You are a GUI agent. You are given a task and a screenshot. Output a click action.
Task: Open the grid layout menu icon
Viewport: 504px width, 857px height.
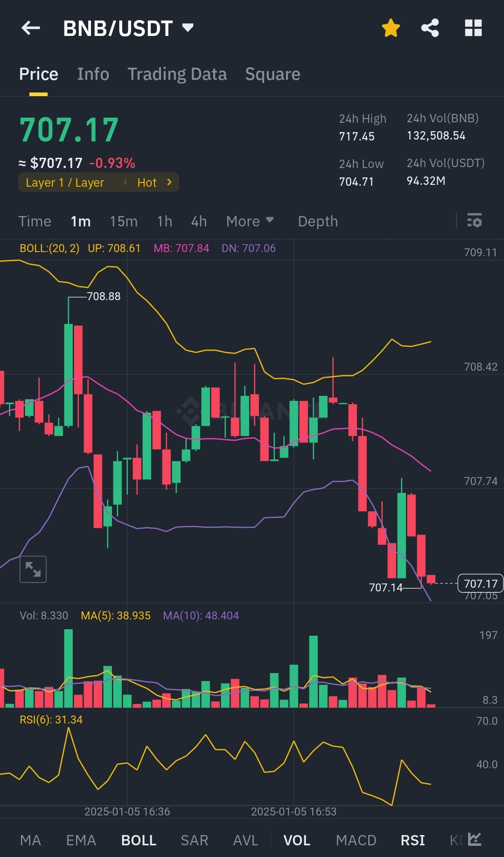(473, 28)
